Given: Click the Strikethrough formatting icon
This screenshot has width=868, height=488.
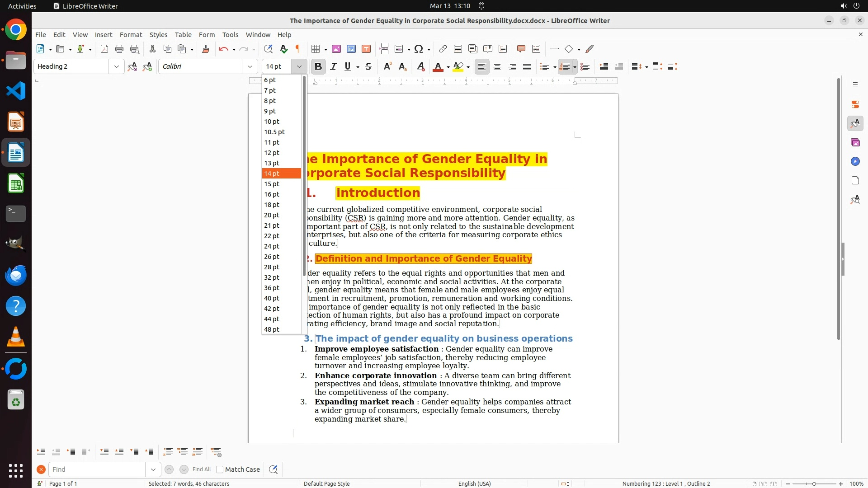Looking at the screenshot, I should click(368, 67).
